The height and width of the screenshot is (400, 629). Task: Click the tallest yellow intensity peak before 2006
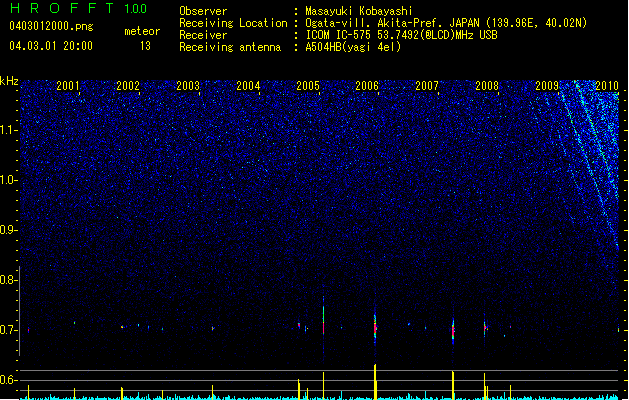click(375, 381)
